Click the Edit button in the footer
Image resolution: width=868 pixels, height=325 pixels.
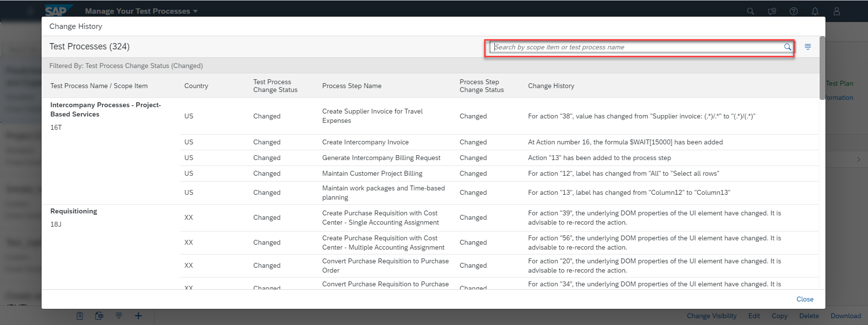tap(754, 316)
